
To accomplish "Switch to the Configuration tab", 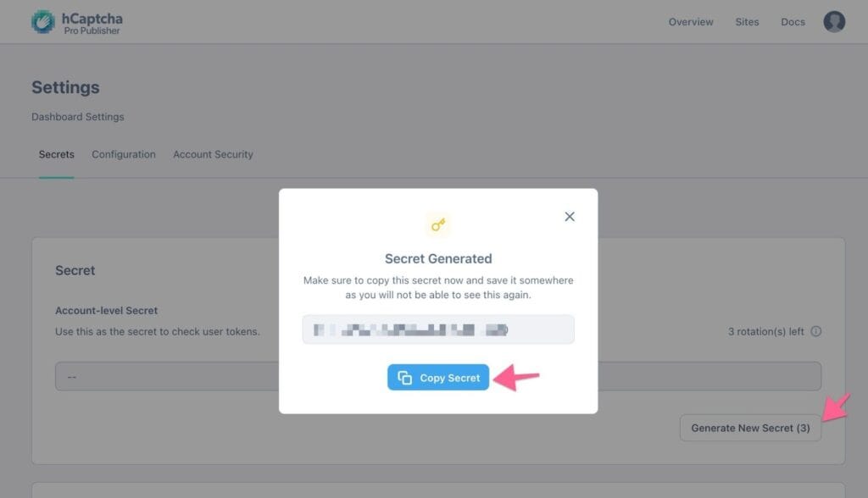I will coord(124,154).
